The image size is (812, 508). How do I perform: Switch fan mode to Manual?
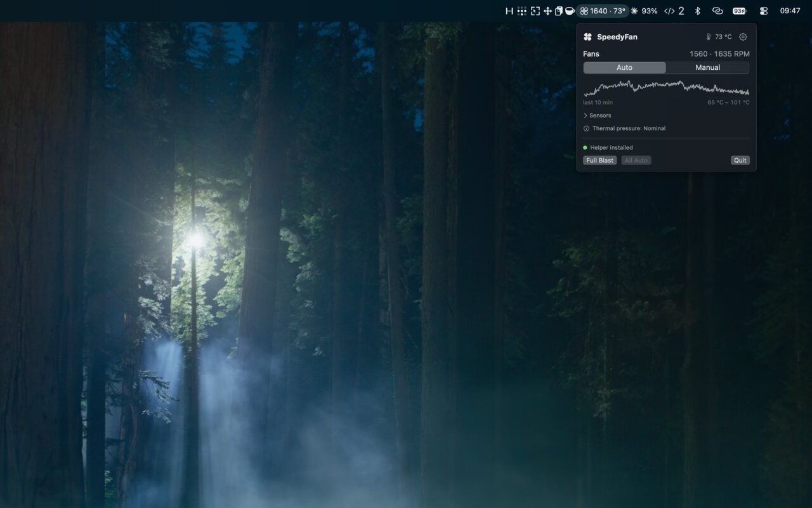[708, 67]
